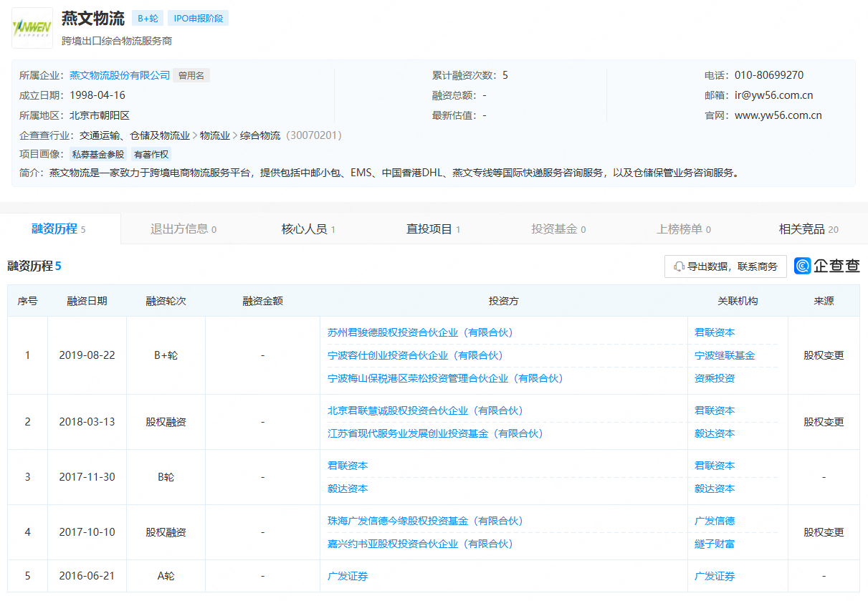Click investor 广发证券 in row 5
Screen dimensions: 868x601
(348, 576)
